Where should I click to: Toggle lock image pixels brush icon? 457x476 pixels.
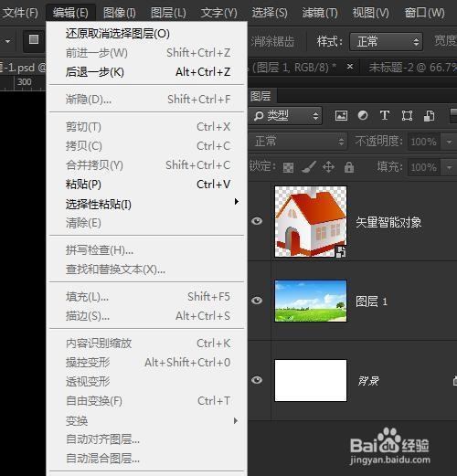pyautogui.click(x=309, y=167)
